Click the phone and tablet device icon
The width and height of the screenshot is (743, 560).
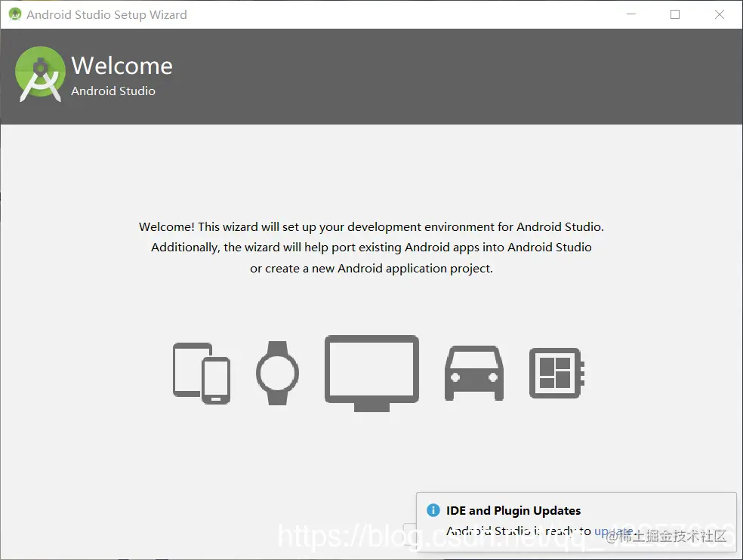click(202, 374)
